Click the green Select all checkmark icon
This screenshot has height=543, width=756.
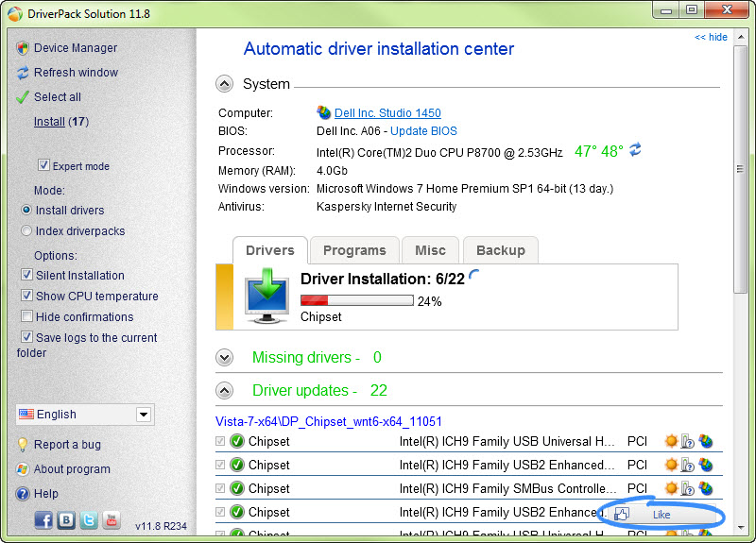(22, 97)
